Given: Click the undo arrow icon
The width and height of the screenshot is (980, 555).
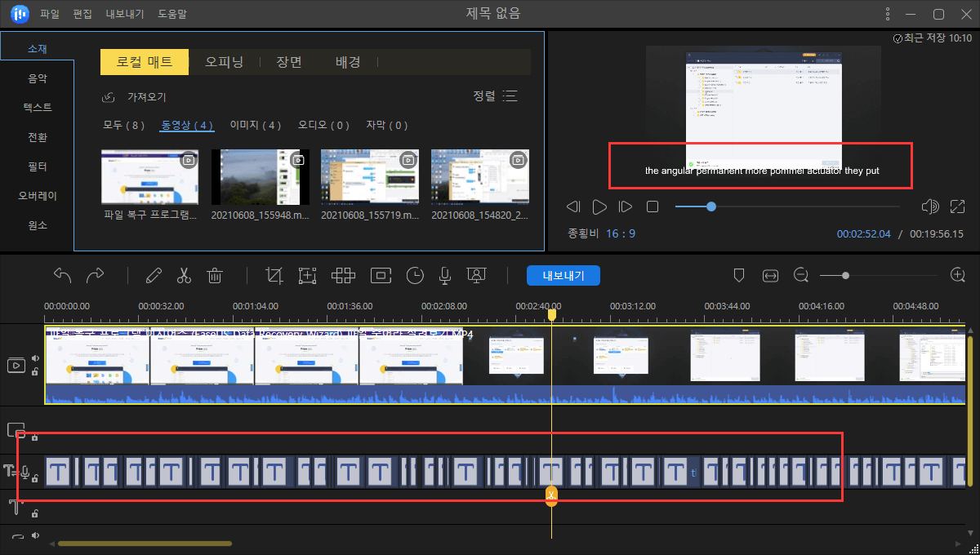Looking at the screenshot, I should point(63,275).
